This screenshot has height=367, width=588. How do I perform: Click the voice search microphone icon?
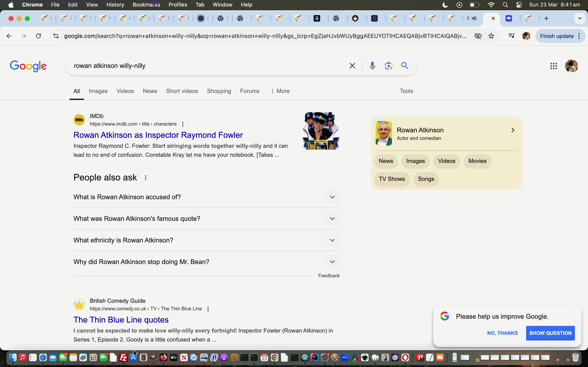click(372, 66)
